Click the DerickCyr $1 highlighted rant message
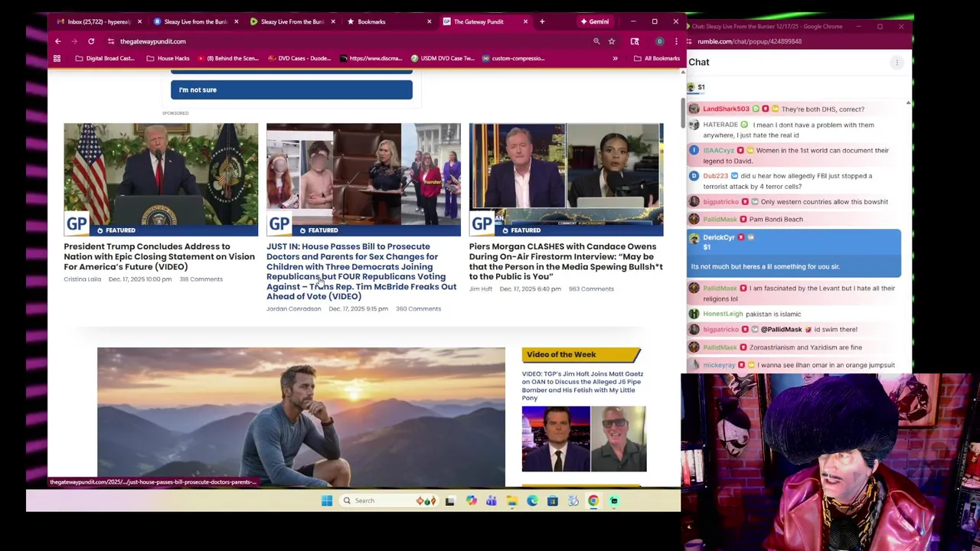Viewport: 980px width, 551px height. click(x=794, y=253)
